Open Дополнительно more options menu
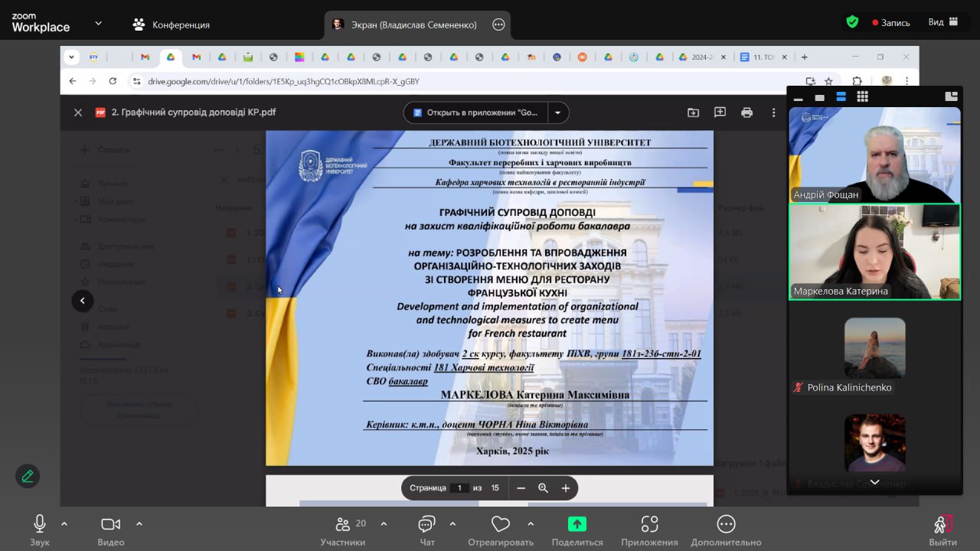 tap(726, 530)
